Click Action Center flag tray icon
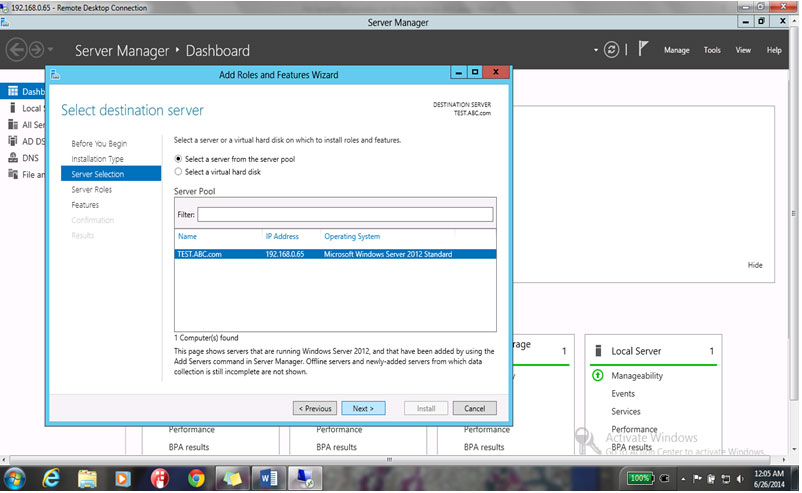802x493 pixels. (697, 479)
